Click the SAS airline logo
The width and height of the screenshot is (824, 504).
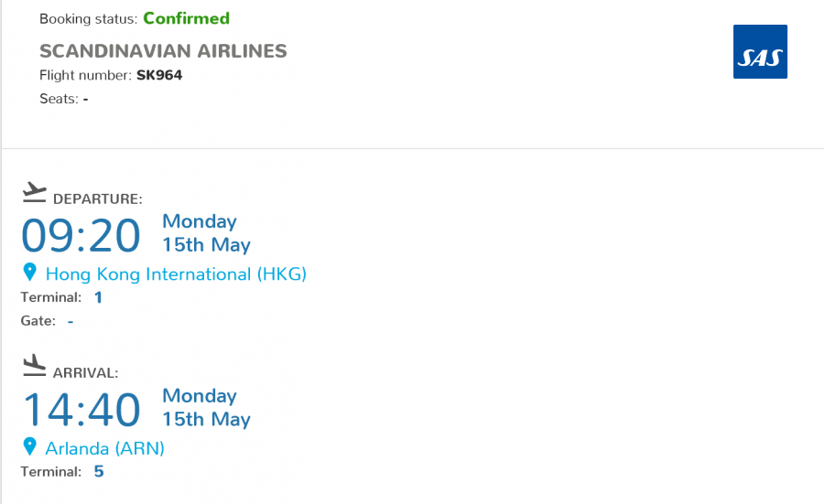760,51
